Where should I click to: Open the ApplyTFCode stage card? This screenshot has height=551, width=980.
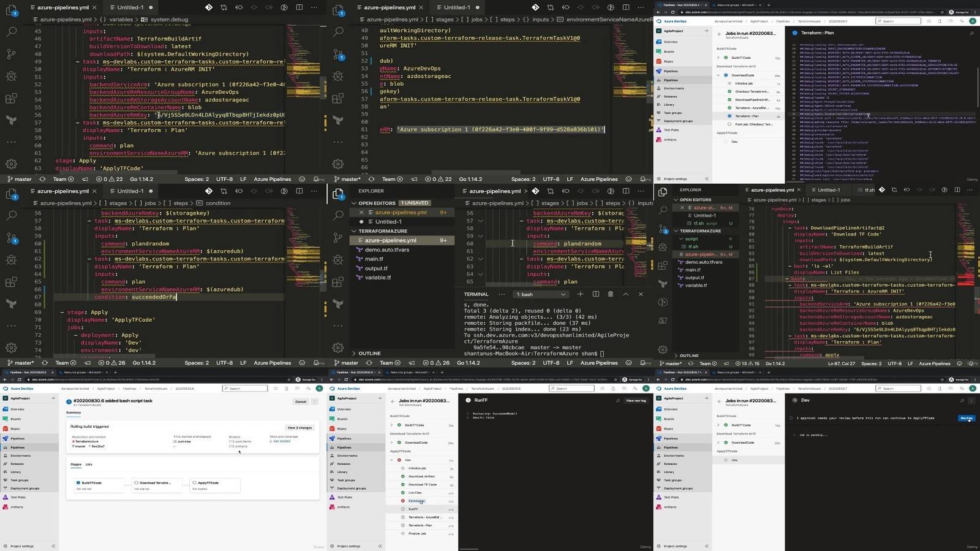206,484
